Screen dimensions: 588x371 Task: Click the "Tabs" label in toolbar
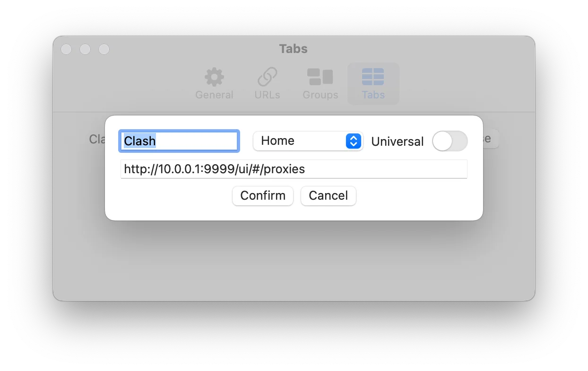pos(373,95)
